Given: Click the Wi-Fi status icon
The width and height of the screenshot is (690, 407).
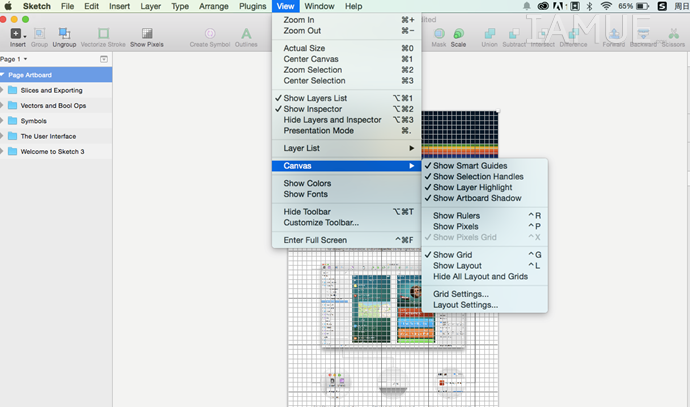Looking at the screenshot, I should [606, 6].
